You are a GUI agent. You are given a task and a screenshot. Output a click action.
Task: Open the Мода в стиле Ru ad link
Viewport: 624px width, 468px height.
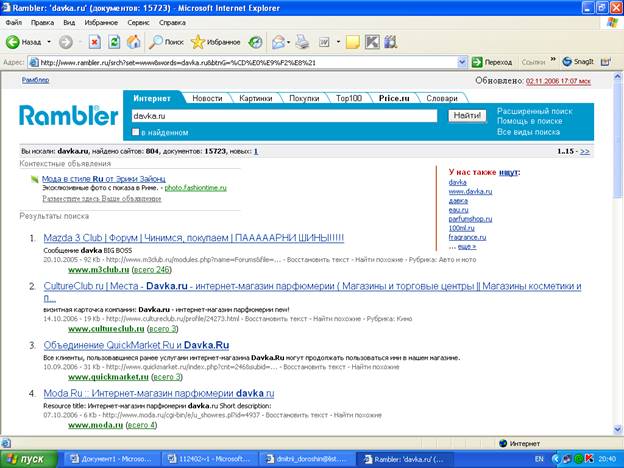pos(103,179)
